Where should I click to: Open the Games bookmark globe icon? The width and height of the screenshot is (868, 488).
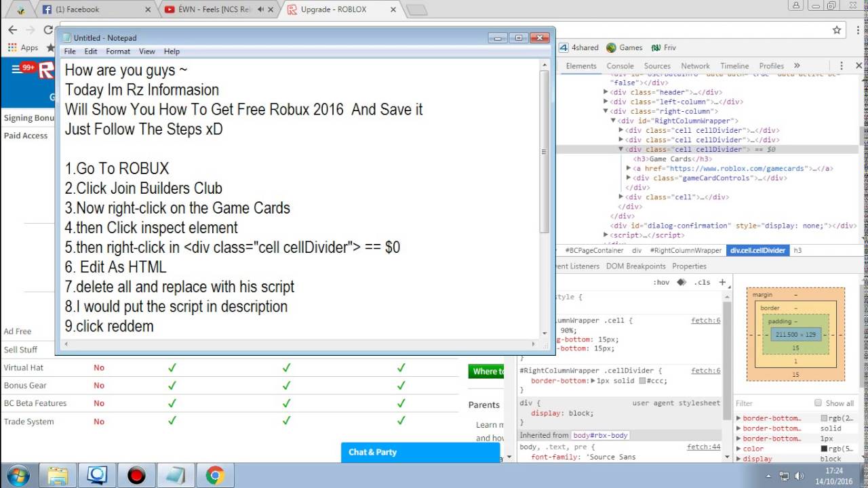coord(611,47)
